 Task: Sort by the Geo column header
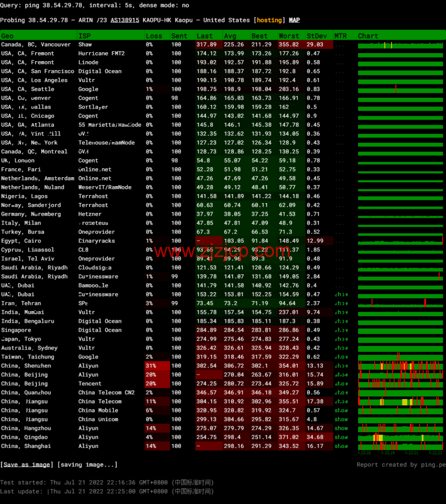click(x=8, y=36)
